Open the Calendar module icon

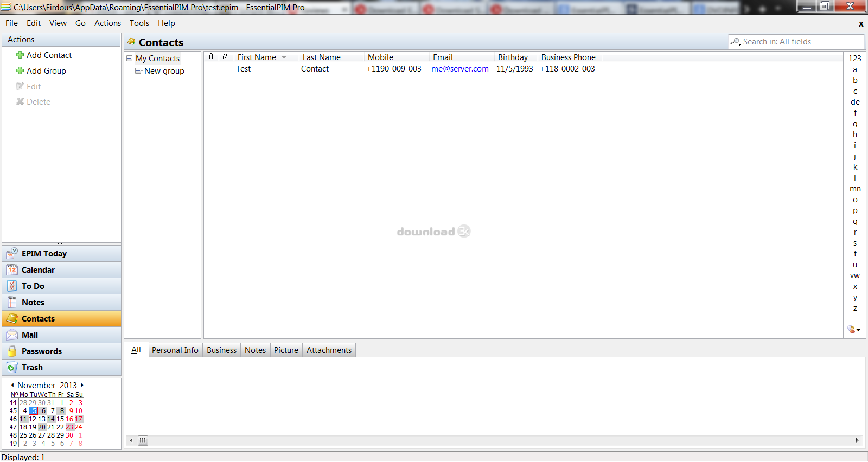pyautogui.click(x=12, y=269)
